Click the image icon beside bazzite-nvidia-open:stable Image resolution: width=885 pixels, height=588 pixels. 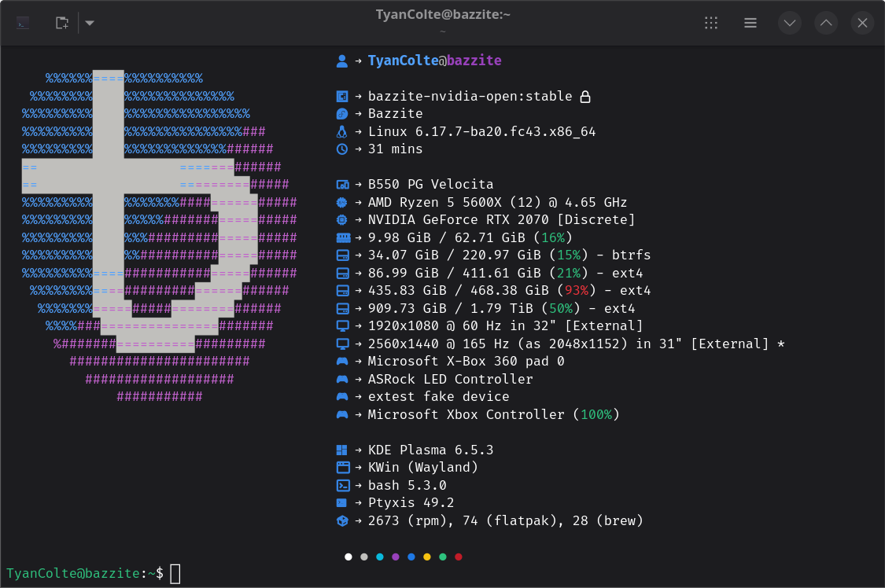tap(342, 97)
